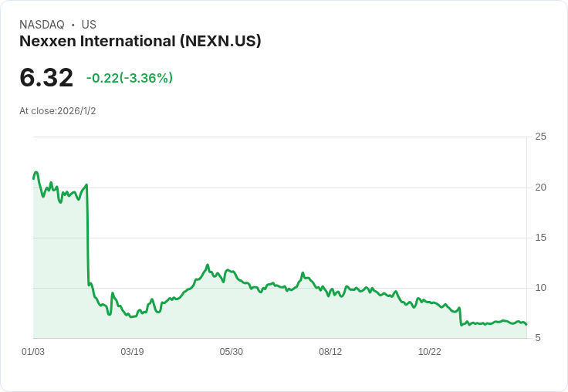Select the 01/03 date on x-axis

[x=33, y=352]
